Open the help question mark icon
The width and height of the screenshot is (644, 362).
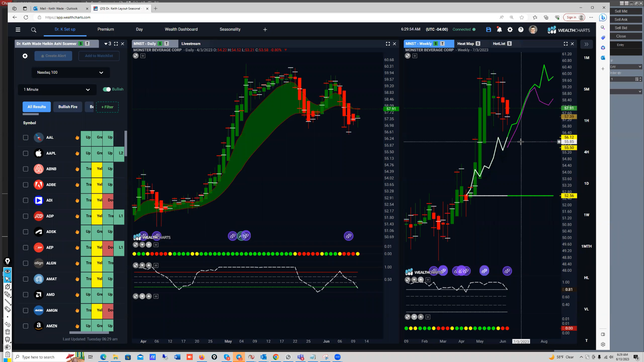pos(521,29)
